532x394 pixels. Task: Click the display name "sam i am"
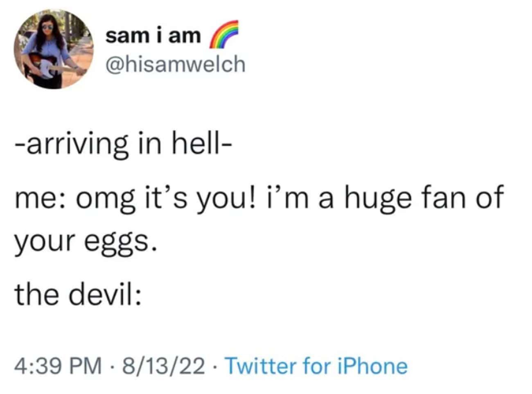point(153,36)
